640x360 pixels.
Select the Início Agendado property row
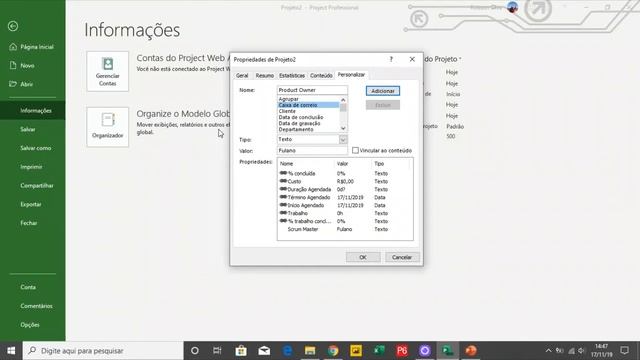pyautogui.click(x=344, y=205)
